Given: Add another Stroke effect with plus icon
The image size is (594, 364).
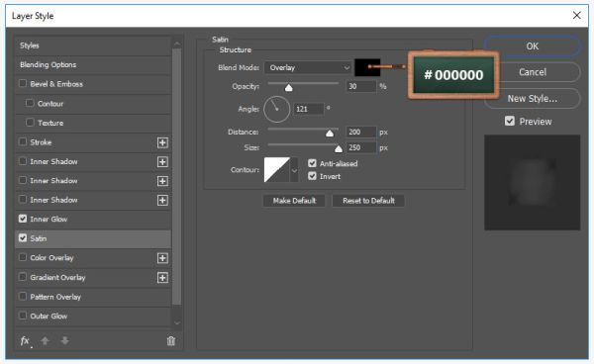Looking at the screenshot, I should pyautogui.click(x=162, y=142).
